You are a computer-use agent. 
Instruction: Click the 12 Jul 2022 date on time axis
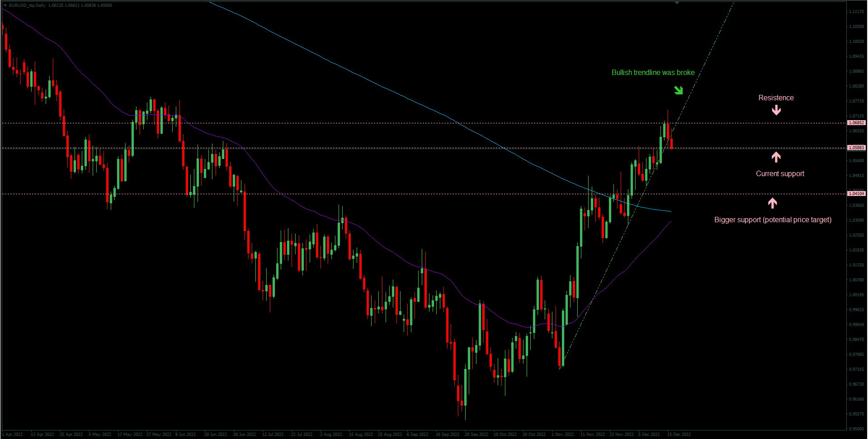click(273, 434)
